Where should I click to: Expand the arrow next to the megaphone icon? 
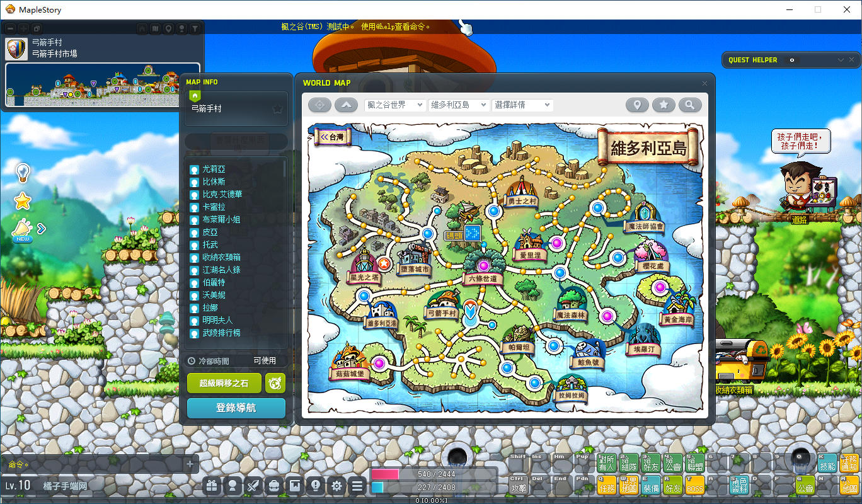point(42,228)
